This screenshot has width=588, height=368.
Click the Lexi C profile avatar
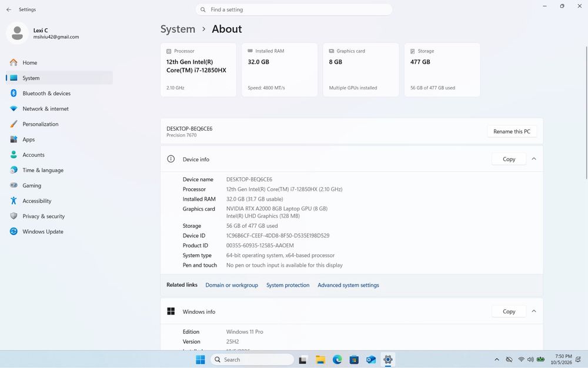pos(17,33)
